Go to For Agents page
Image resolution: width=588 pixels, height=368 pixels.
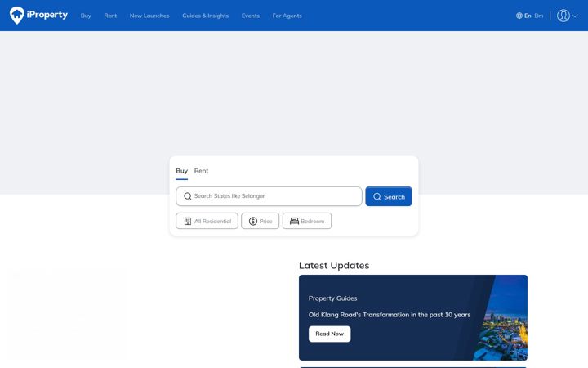[x=287, y=16]
